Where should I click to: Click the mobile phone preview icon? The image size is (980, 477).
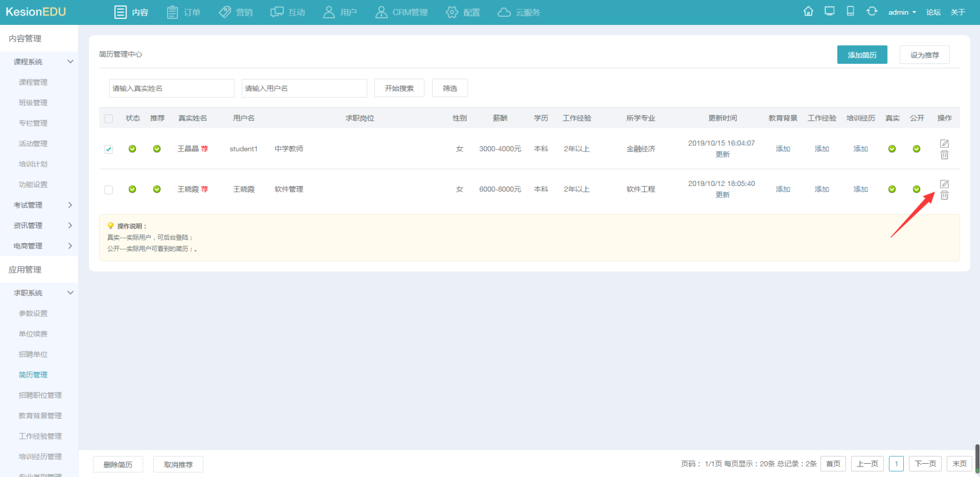(x=850, y=11)
